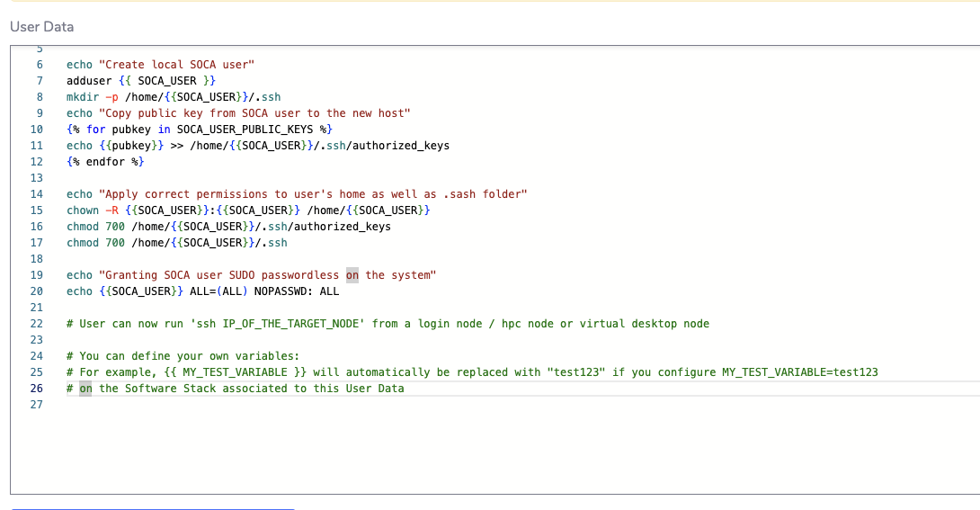This screenshot has width=980, height=510.
Task: Click the empty line 27 in the editor
Action: point(360,405)
